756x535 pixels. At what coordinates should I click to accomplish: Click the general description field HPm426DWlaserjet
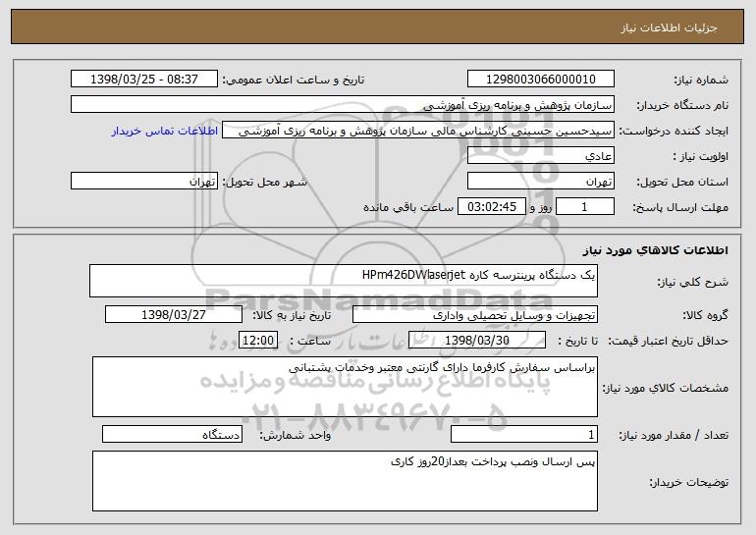point(344,281)
